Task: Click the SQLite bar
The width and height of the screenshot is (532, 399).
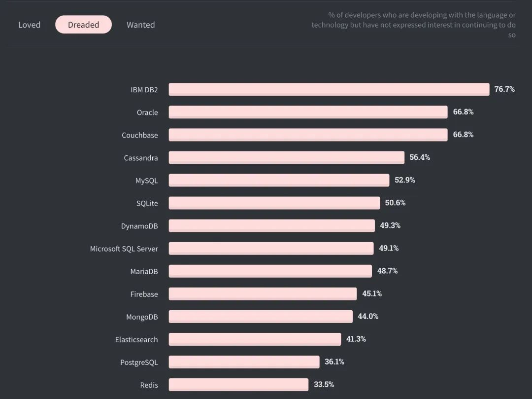Action: pos(274,203)
